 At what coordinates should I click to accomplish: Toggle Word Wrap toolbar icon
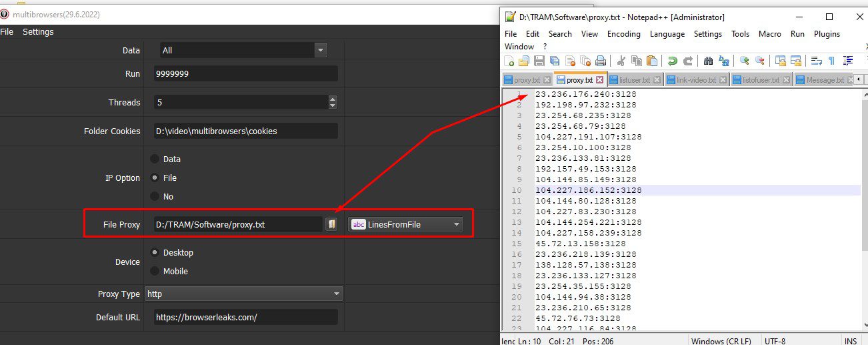pyautogui.click(x=817, y=61)
